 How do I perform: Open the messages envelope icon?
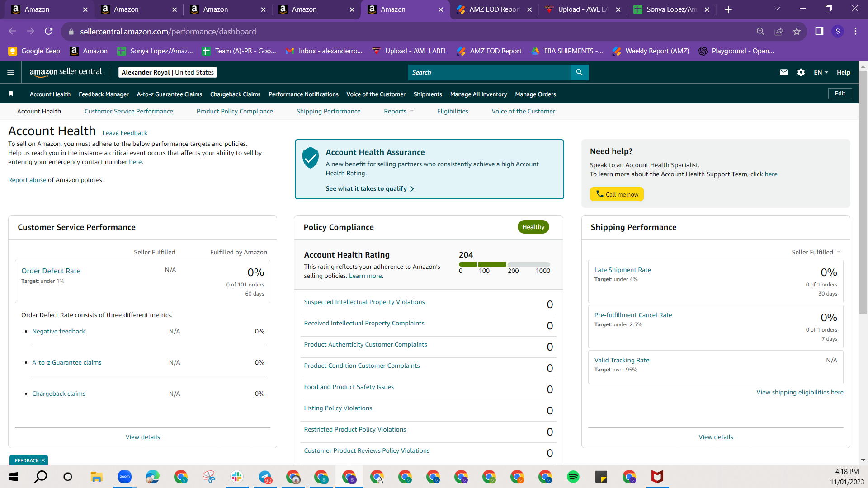tap(784, 72)
